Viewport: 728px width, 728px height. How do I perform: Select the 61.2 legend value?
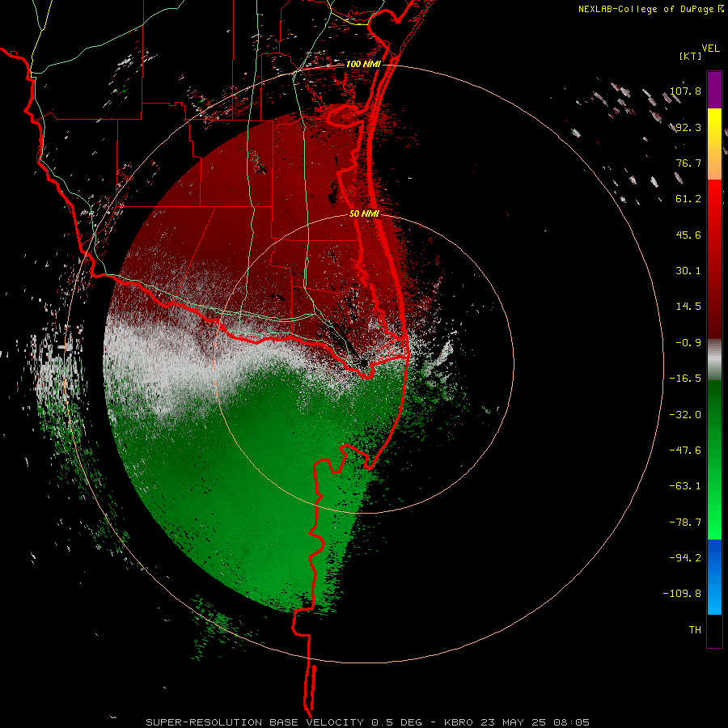[x=688, y=199]
